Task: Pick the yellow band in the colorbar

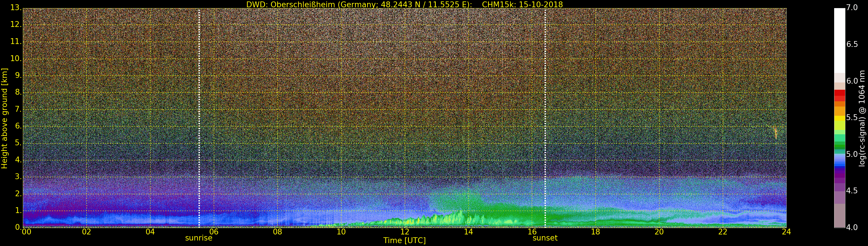Action: 839,118
